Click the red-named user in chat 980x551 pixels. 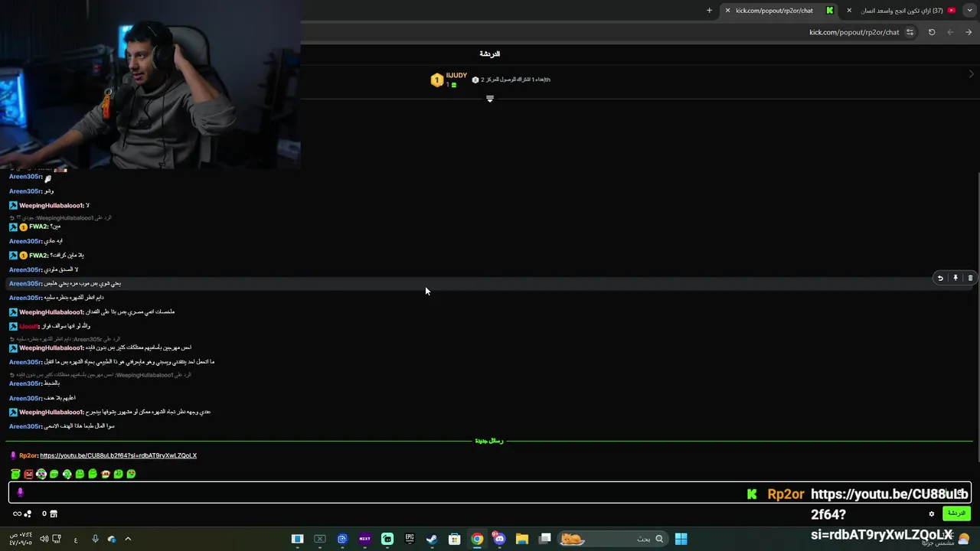tap(28, 327)
